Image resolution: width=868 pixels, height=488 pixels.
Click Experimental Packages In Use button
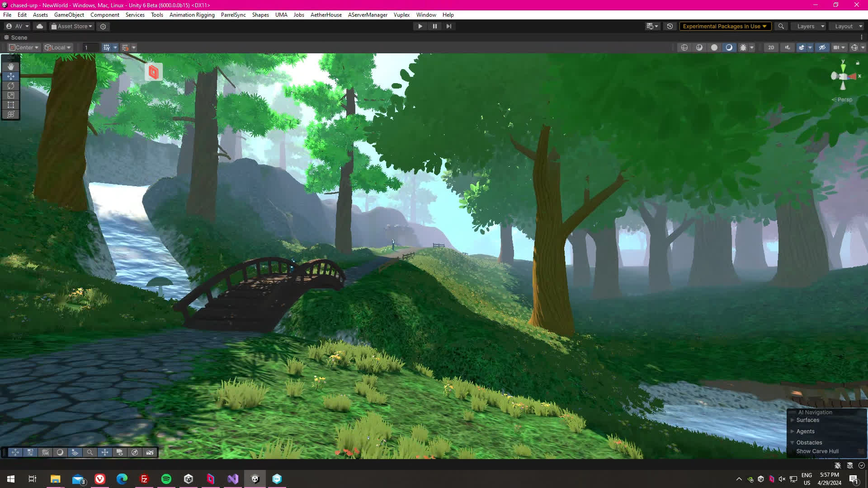tap(724, 26)
